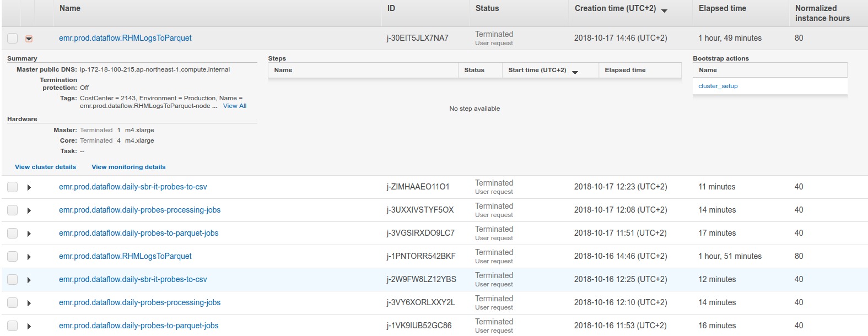This screenshot has height=336, width=868.
Task: Expand cluster j-ZIMHAAEO11O1 details arrow
Action: click(x=29, y=187)
